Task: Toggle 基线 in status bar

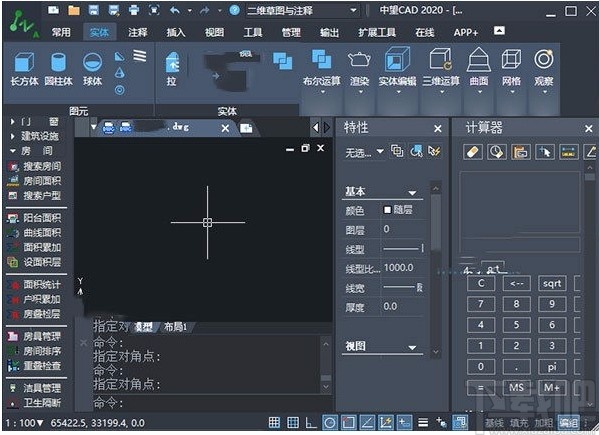Action: tap(495, 423)
